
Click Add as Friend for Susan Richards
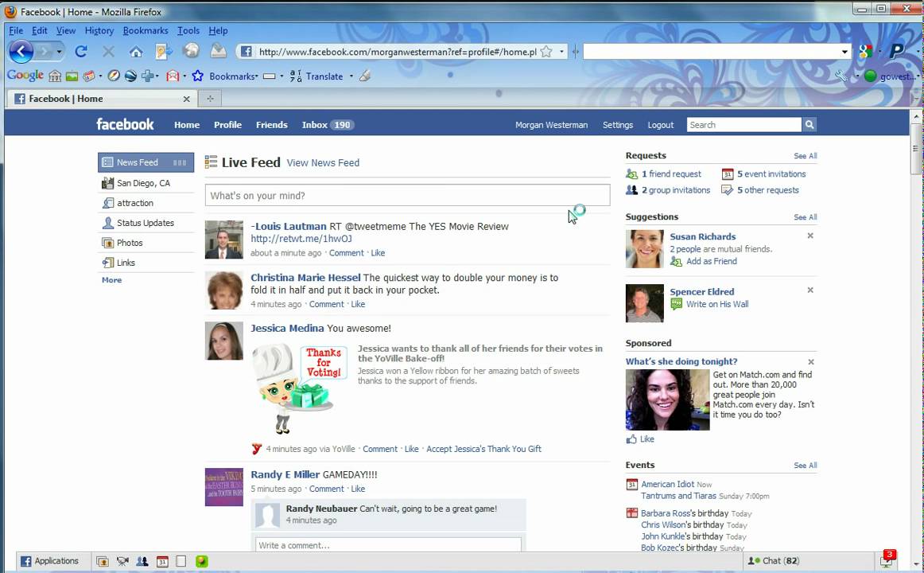(x=711, y=261)
